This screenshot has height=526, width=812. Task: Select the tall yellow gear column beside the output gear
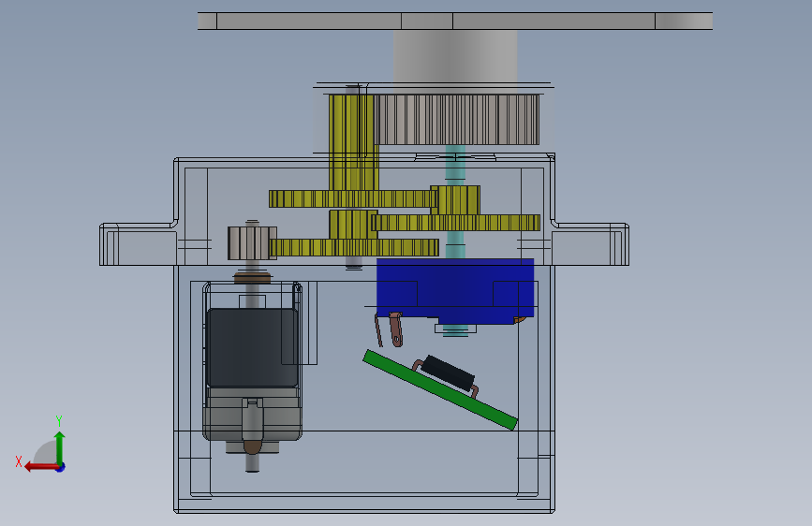tap(351, 141)
